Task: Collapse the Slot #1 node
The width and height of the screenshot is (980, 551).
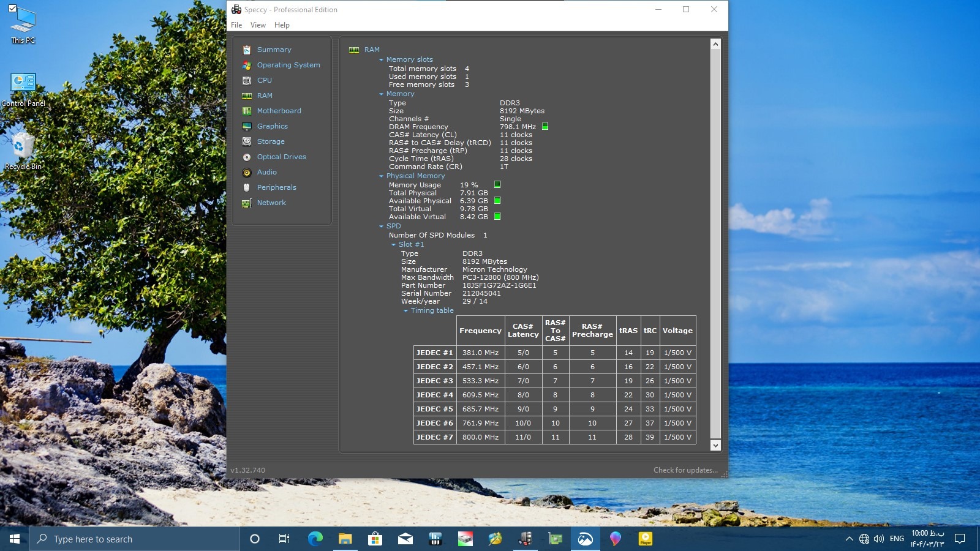Action: (393, 245)
